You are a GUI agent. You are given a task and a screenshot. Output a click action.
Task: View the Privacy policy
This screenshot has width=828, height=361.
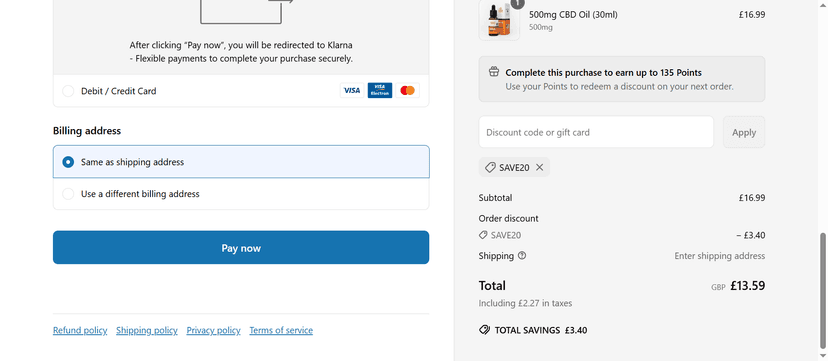point(213,330)
